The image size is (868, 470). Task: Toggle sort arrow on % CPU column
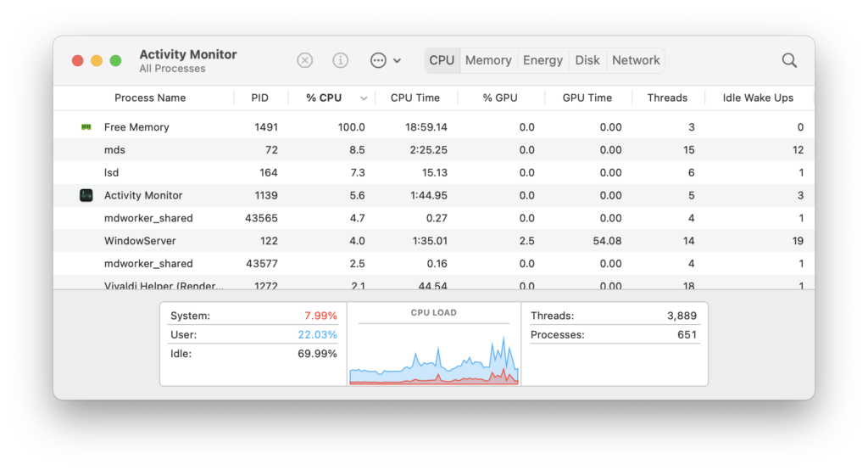pos(364,98)
